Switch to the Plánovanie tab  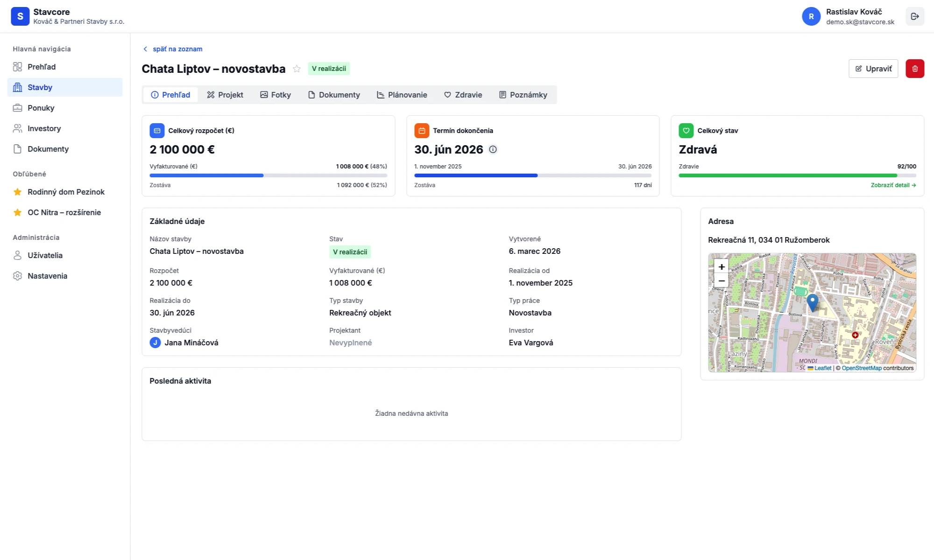402,95
